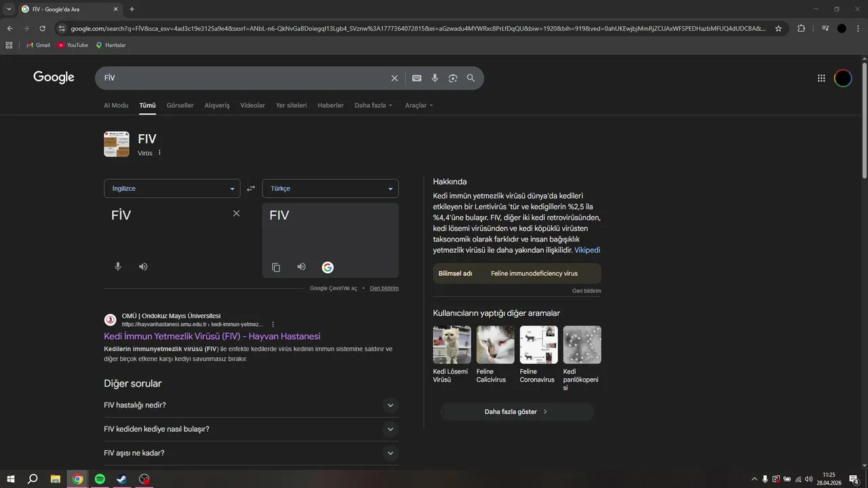
Task: Open more options next to Virüs label
Action: [160, 153]
